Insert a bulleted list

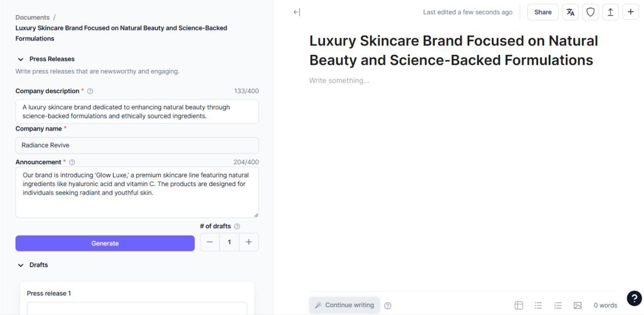point(538,305)
